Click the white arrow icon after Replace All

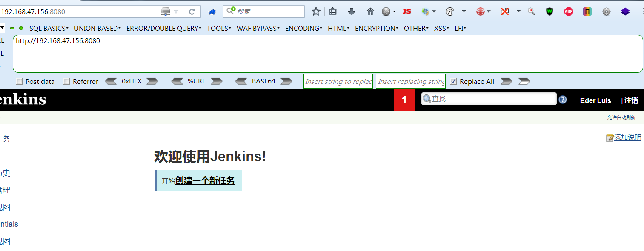[524, 81]
